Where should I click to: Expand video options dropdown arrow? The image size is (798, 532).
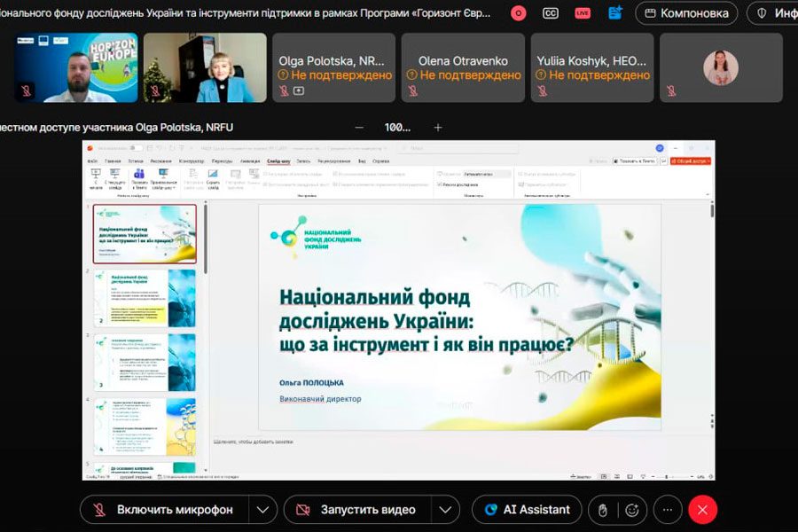click(x=445, y=510)
